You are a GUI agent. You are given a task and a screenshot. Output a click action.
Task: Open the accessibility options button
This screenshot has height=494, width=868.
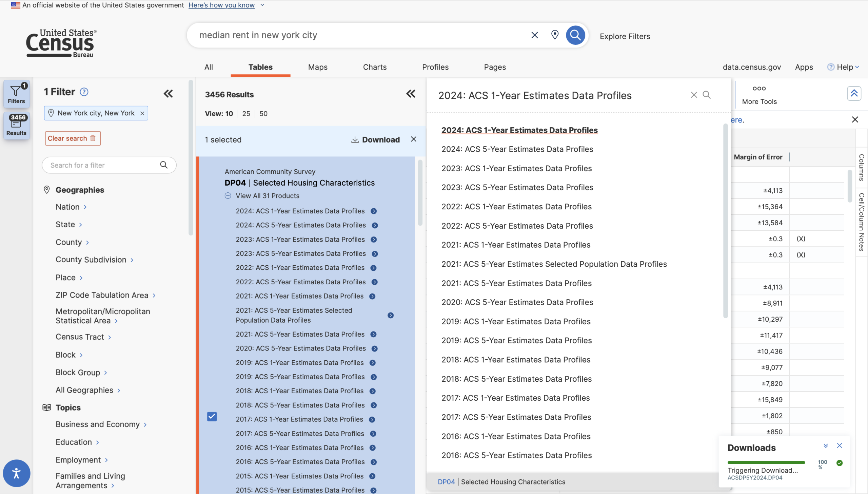(16, 473)
